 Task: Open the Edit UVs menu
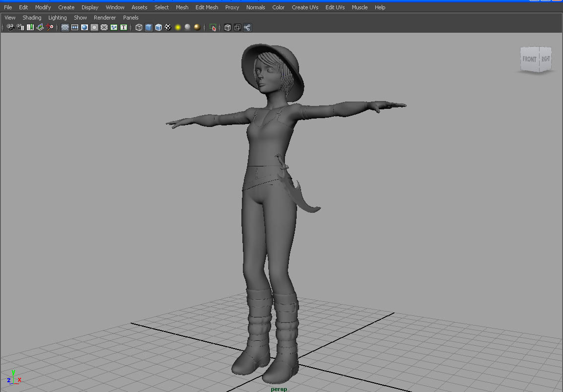click(x=335, y=7)
